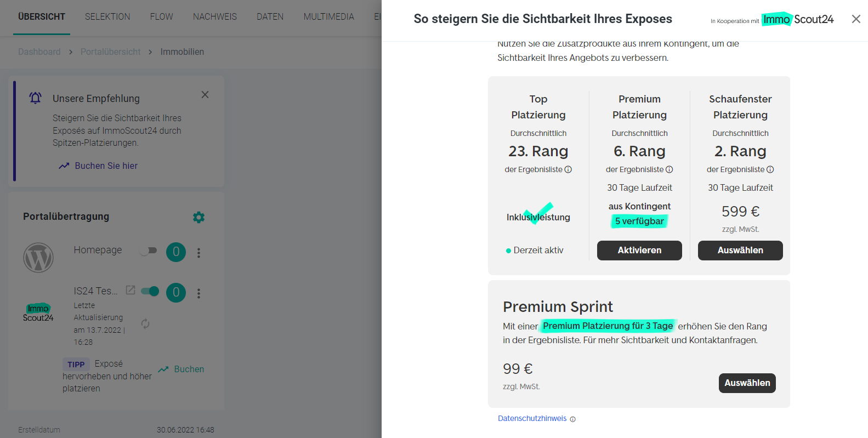Open three-dot menu for IS24 portal
This screenshot has width=868, height=438.
click(199, 293)
